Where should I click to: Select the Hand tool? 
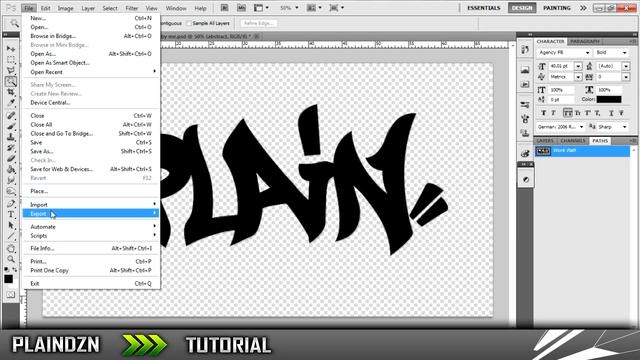pos(11,249)
